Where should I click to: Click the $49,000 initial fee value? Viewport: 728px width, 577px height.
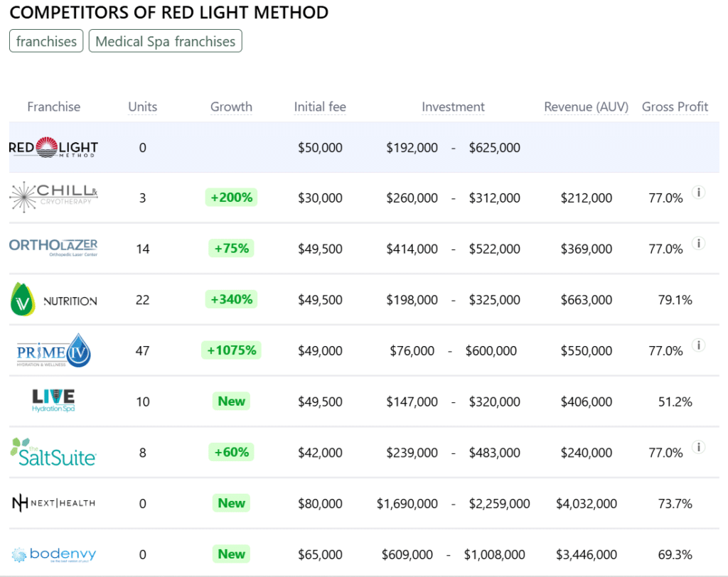pos(320,351)
